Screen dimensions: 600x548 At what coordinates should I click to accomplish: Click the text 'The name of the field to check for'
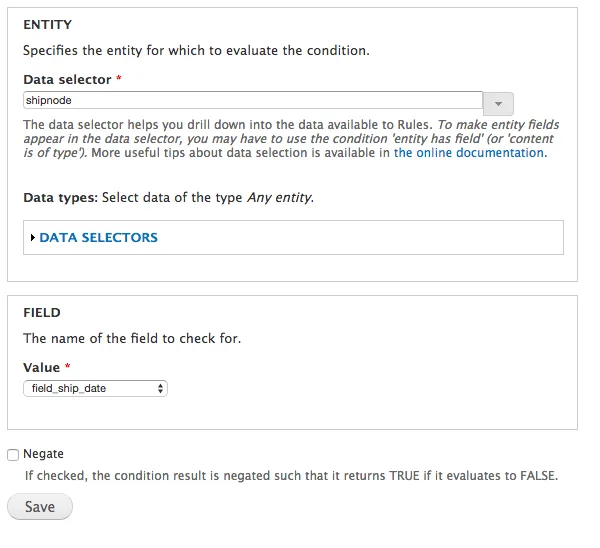(132, 338)
